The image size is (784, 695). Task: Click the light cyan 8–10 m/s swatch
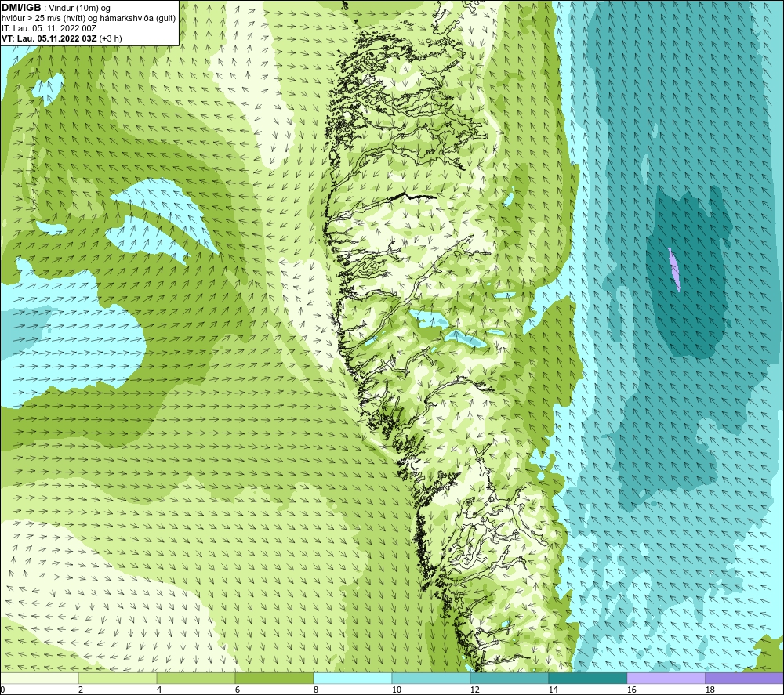[353, 678]
